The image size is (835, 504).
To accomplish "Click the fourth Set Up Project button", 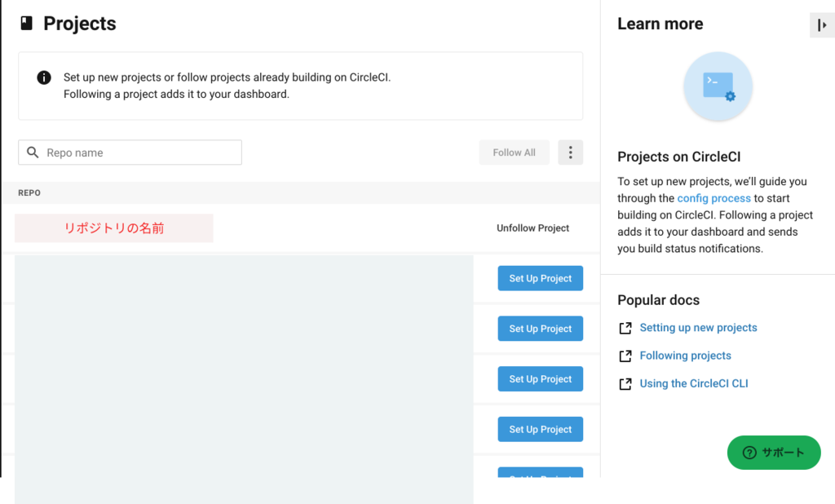I will [x=540, y=429].
